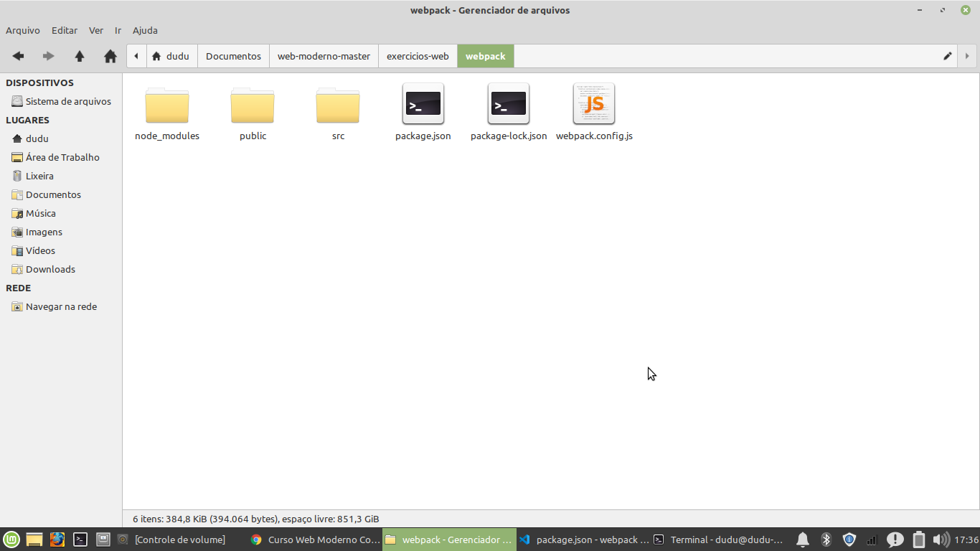Switch to Terminal dudu window

(718, 540)
